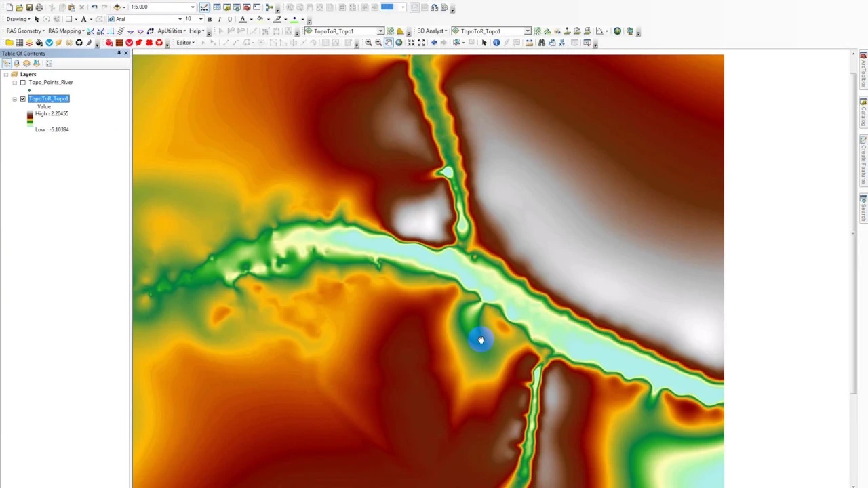
Task: Click the List By Selection icon
Action: point(37,63)
